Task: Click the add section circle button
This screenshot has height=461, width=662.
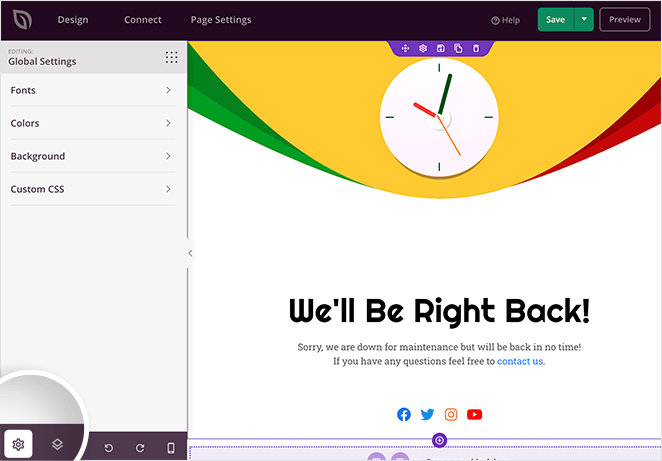Action: [440, 440]
